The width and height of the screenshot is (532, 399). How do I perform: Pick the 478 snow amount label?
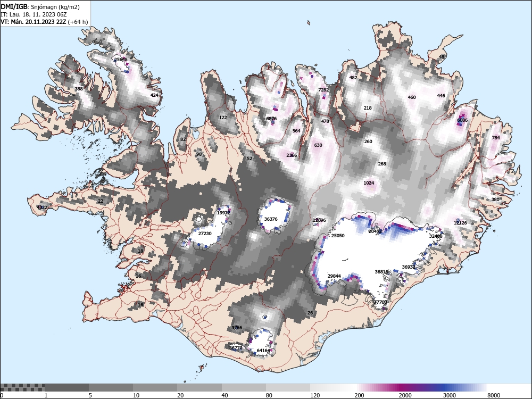point(325,121)
